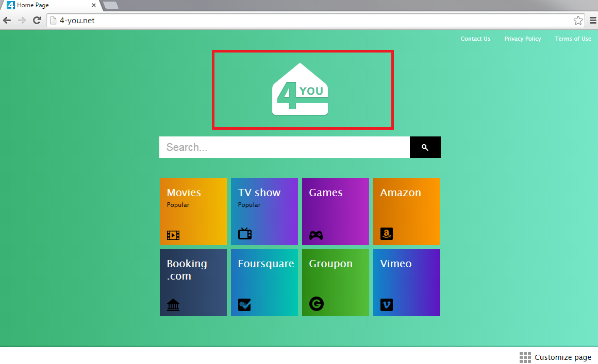This screenshot has width=598, height=364.
Task: Click the black magnifier search button
Action: tap(425, 147)
